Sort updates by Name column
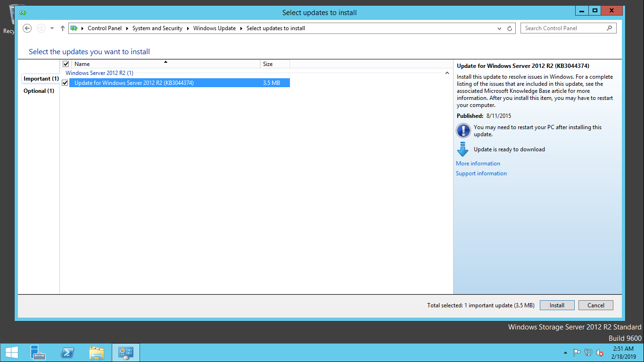Image resolution: width=644 pixels, height=362 pixels. point(165,64)
